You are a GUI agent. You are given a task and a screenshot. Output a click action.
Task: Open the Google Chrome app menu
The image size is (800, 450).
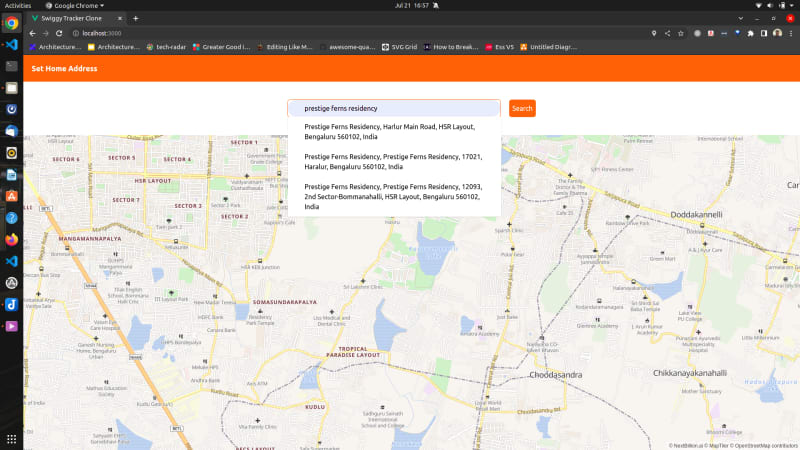74,5
